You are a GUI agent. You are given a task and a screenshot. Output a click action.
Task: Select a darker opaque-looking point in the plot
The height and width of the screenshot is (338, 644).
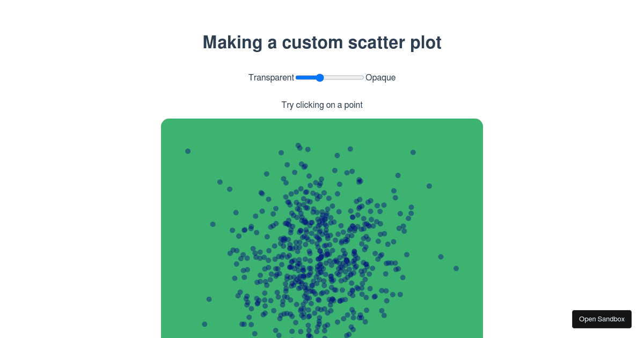coord(304,221)
